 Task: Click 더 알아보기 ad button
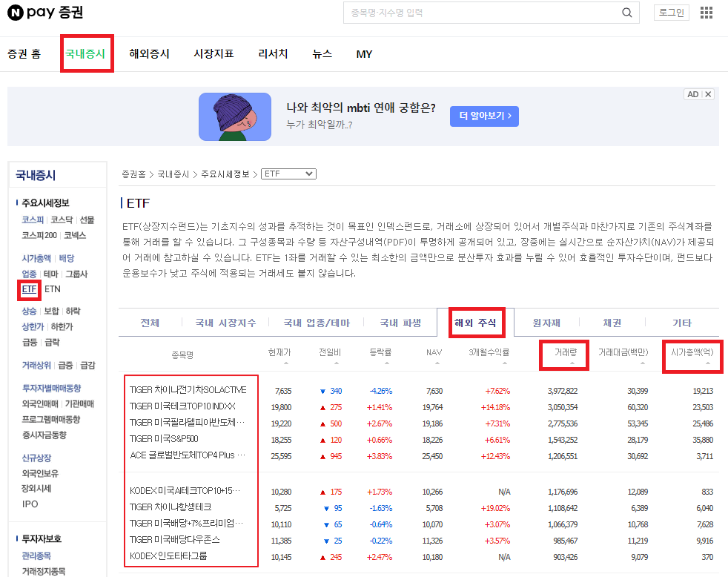point(484,116)
